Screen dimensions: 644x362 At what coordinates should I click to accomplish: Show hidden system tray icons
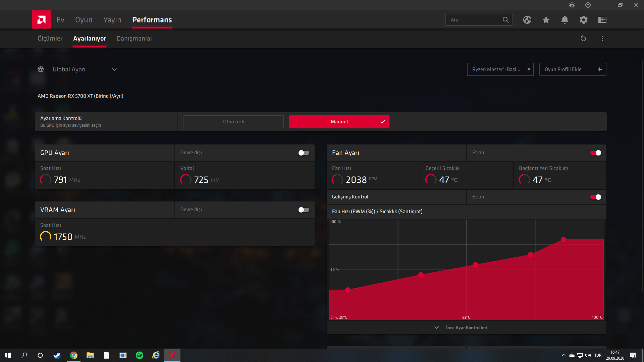tap(563, 355)
